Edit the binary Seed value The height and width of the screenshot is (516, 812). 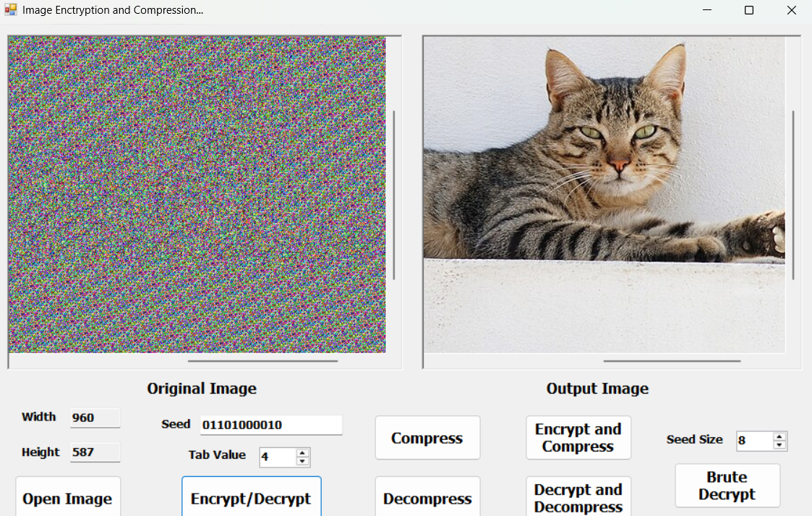click(270, 425)
